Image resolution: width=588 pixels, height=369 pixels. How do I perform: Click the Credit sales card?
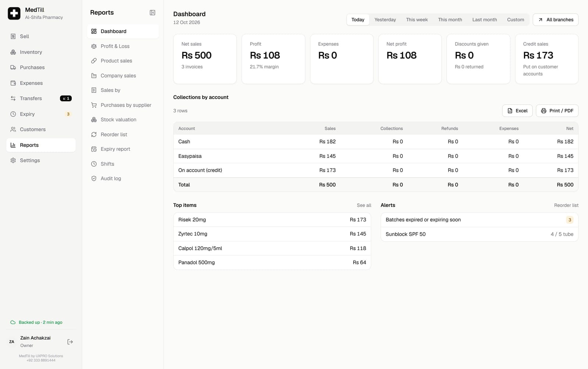click(546, 59)
